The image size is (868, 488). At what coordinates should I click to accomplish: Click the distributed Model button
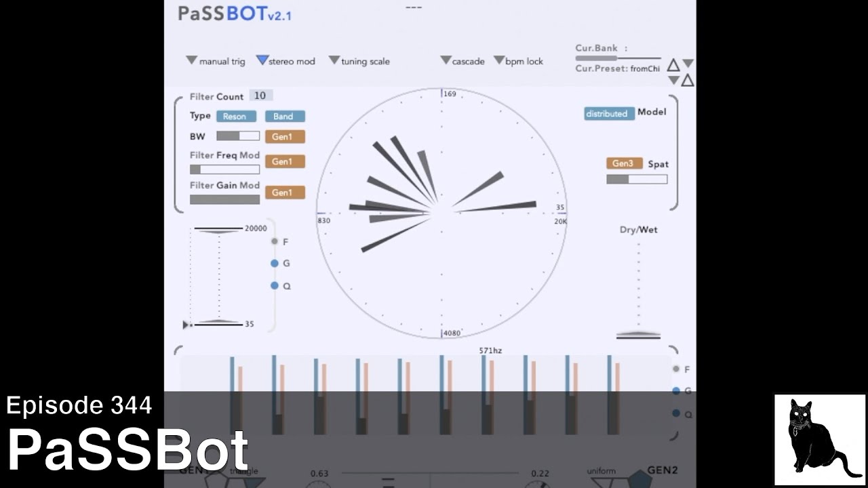[609, 113]
